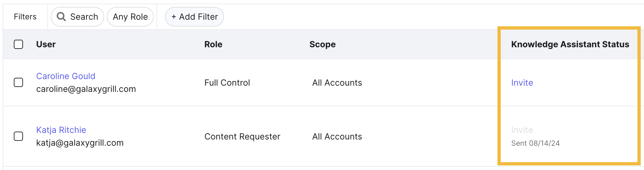Check the box for Caroline Gould
The height and width of the screenshot is (170, 644).
[18, 82]
